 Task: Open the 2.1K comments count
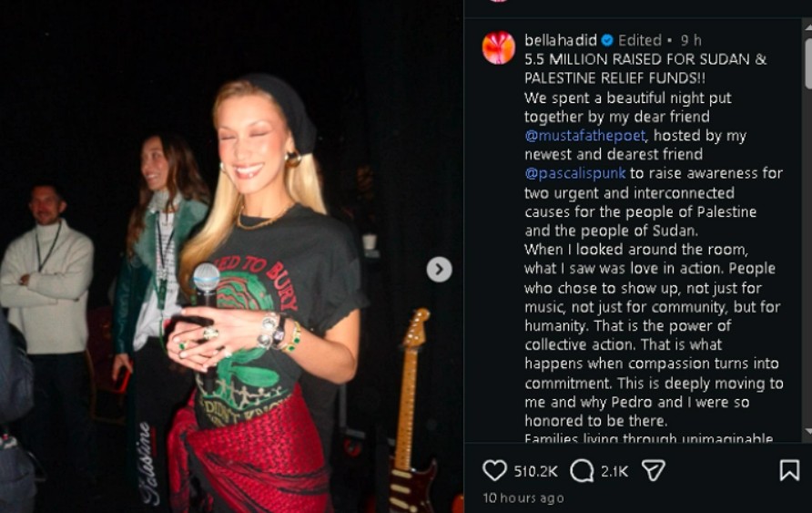point(614,472)
